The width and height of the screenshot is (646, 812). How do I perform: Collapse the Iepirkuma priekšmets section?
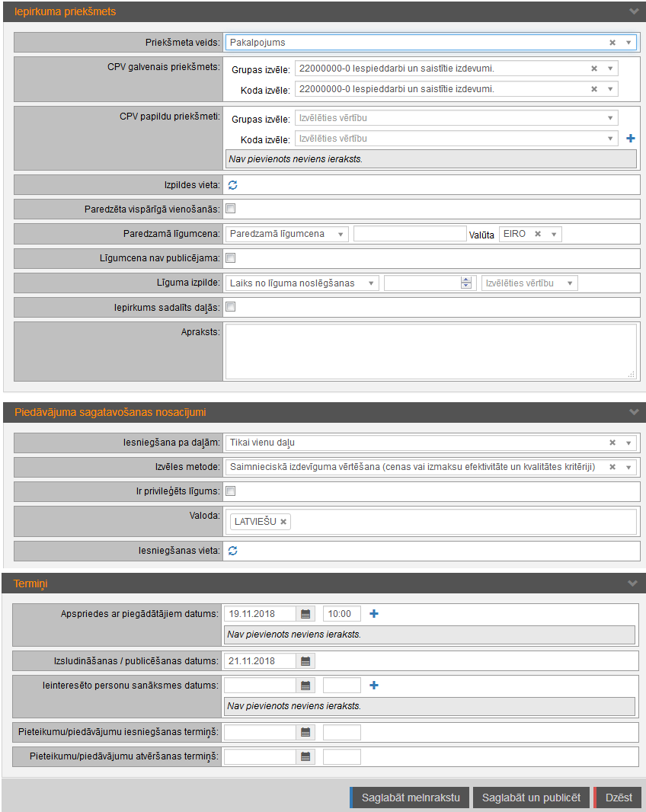click(x=633, y=11)
